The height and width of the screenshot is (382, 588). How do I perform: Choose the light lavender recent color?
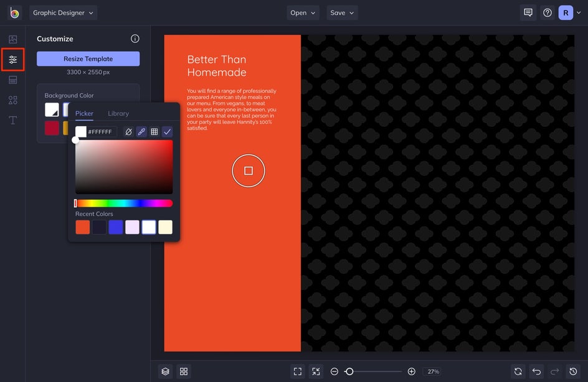(x=132, y=227)
